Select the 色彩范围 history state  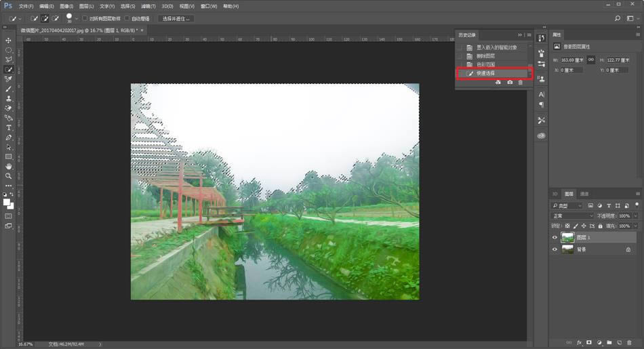pyautogui.click(x=485, y=64)
